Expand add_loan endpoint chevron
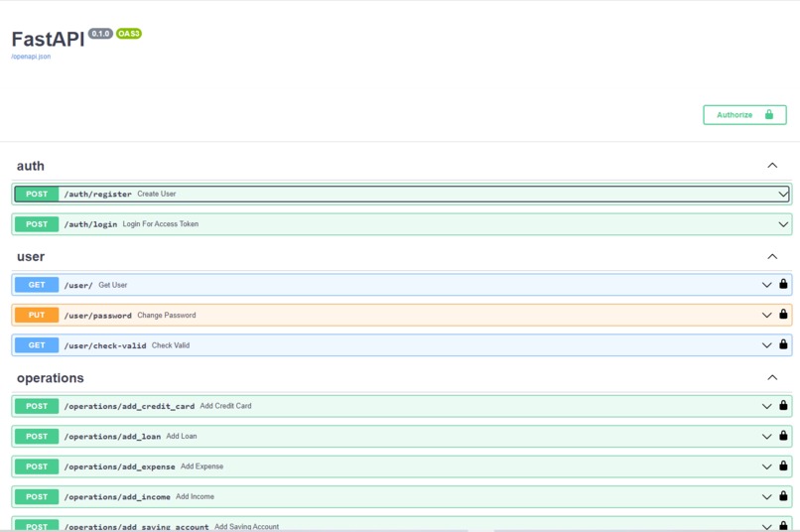 click(x=767, y=437)
